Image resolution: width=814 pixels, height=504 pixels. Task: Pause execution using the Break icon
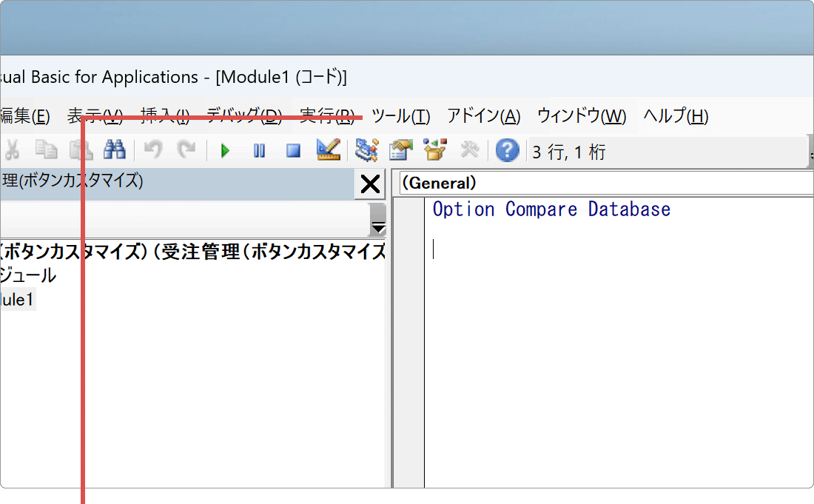click(x=259, y=150)
